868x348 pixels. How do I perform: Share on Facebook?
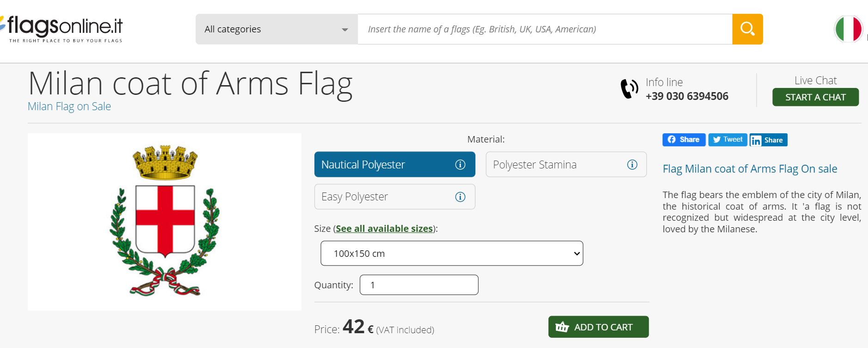tap(683, 140)
